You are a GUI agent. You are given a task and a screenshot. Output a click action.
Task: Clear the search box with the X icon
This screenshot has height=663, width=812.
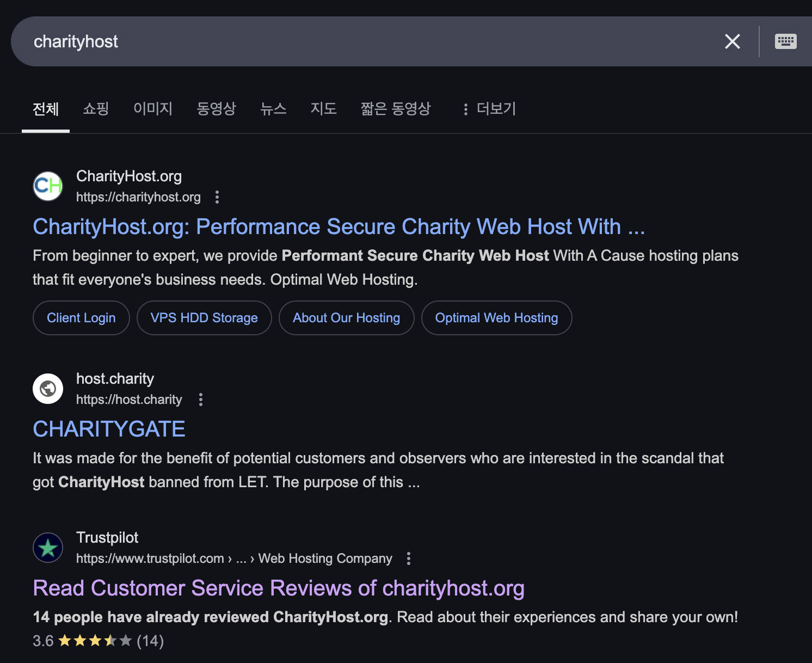pos(732,41)
